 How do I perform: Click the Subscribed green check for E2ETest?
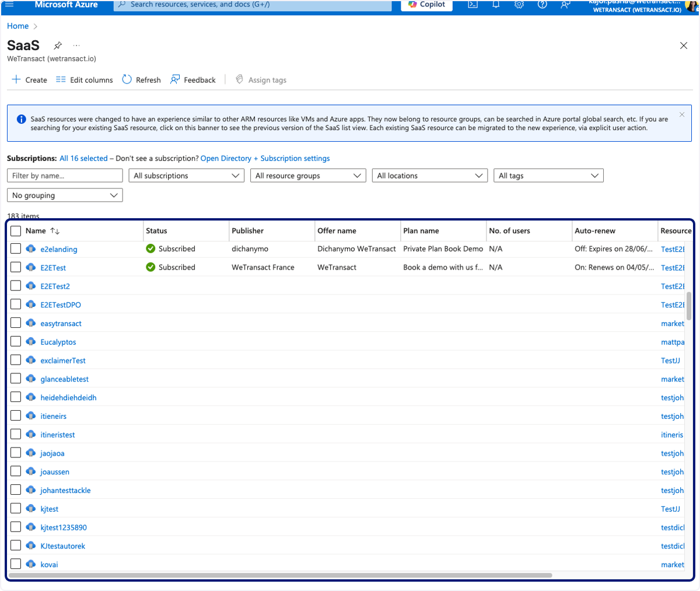pyautogui.click(x=150, y=267)
